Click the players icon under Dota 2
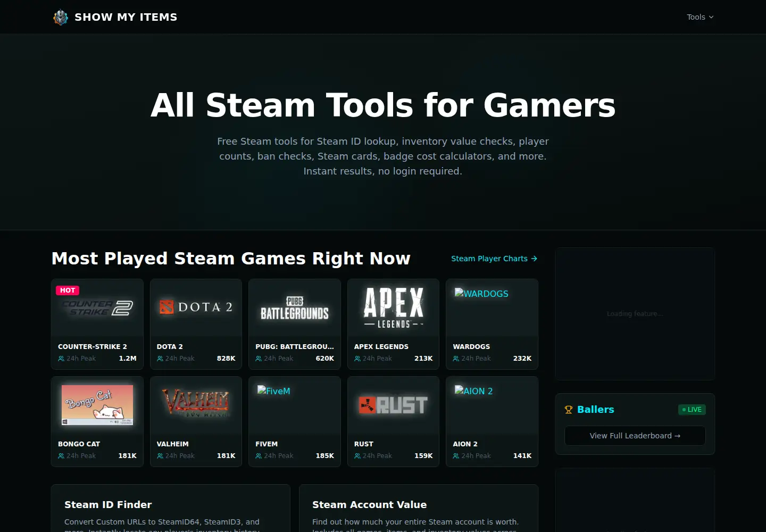 [x=160, y=359]
